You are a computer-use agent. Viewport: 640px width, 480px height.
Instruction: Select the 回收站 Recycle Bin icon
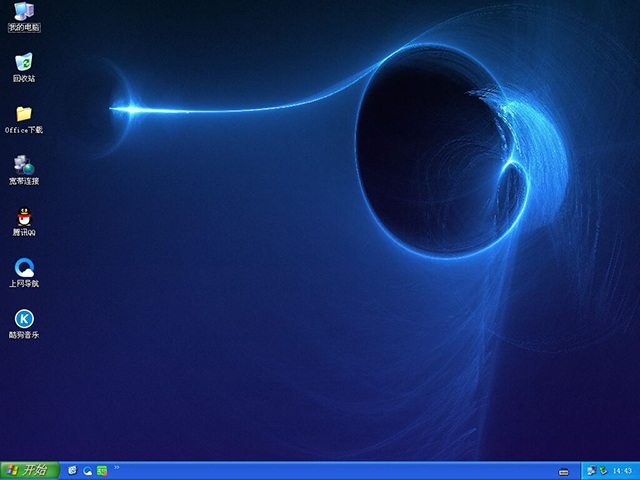pyautogui.click(x=24, y=62)
